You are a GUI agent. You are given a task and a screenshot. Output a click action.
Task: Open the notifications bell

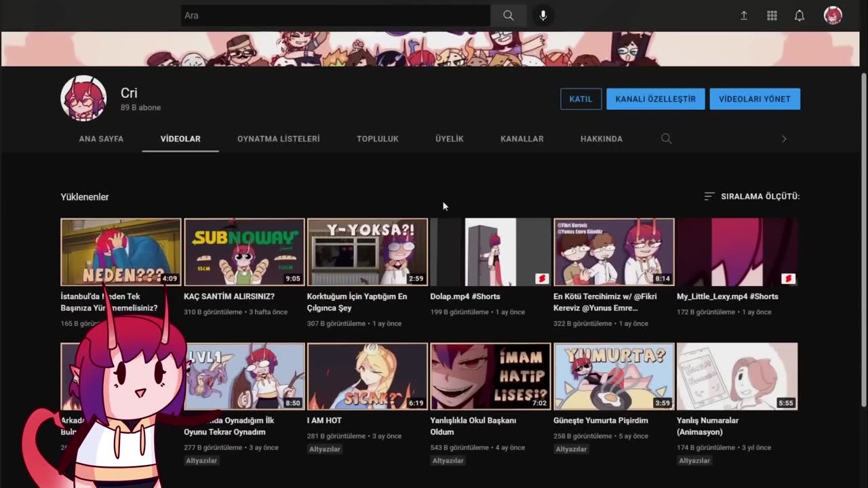click(x=800, y=16)
